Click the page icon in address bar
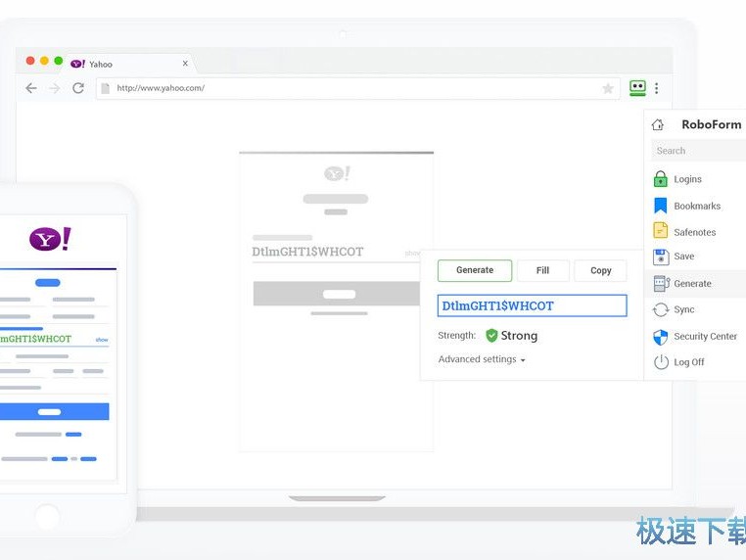The height and width of the screenshot is (560, 746). click(106, 88)
